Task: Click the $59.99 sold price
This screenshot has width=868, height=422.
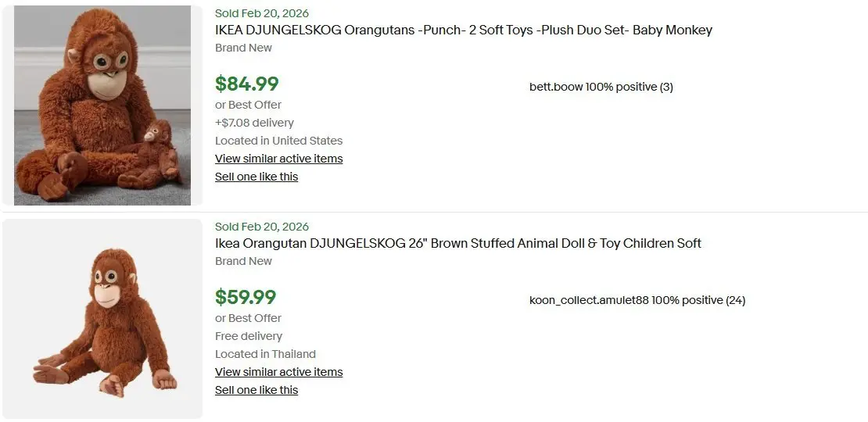Action: click(246, 297)
